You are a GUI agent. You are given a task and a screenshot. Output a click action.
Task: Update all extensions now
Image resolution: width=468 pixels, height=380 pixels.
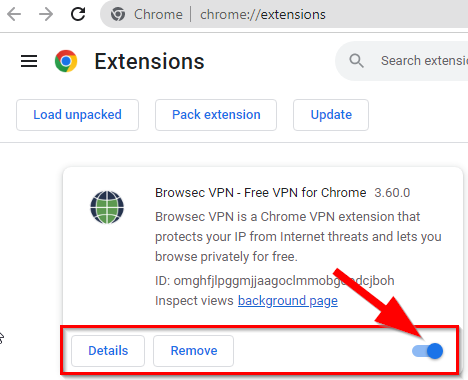tap(331, 115)
